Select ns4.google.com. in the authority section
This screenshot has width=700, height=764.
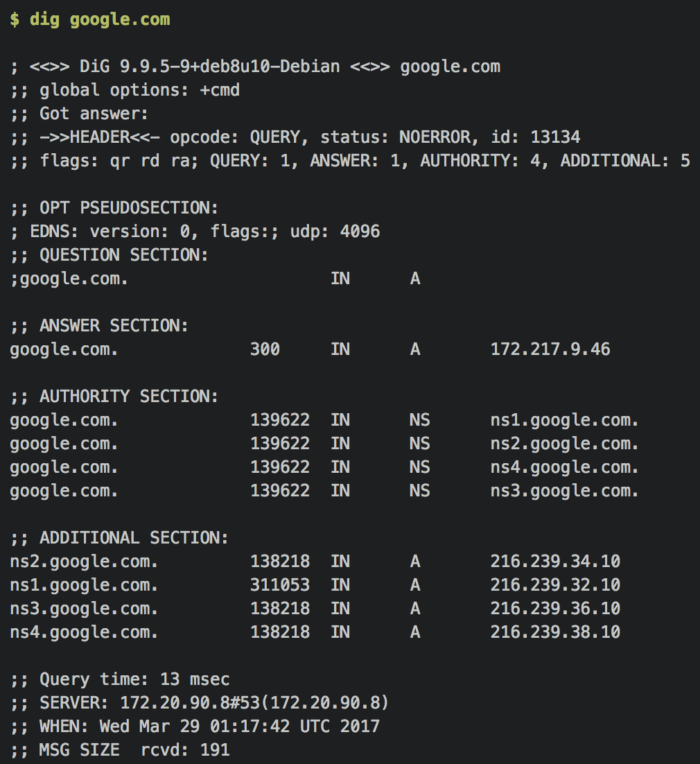(564, 467)
